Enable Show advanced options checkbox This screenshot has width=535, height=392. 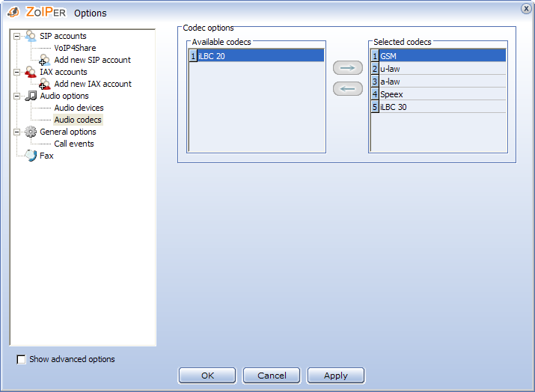pyautogui.click(x=21, y=359)
